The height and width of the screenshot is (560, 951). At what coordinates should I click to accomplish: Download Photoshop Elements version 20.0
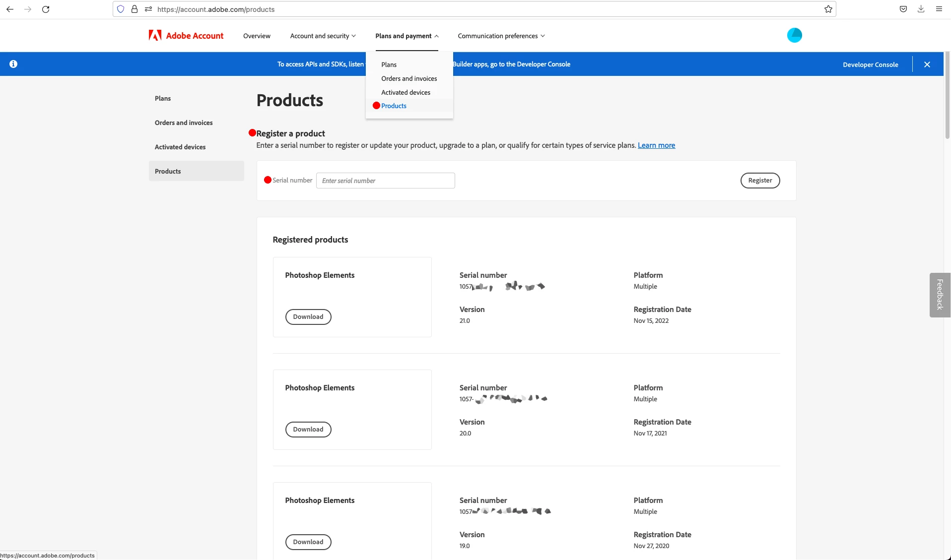tap(308, 430)
